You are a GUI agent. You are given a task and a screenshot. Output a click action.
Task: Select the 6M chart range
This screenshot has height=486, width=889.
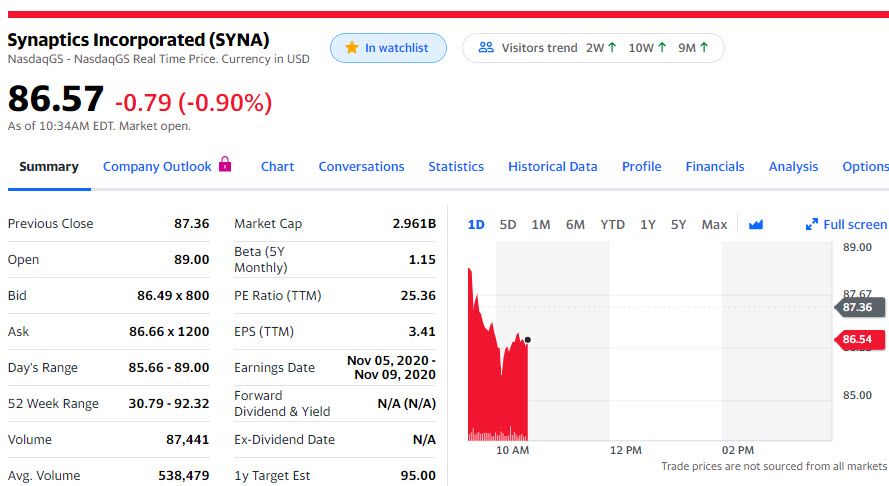tap(575, 225)
